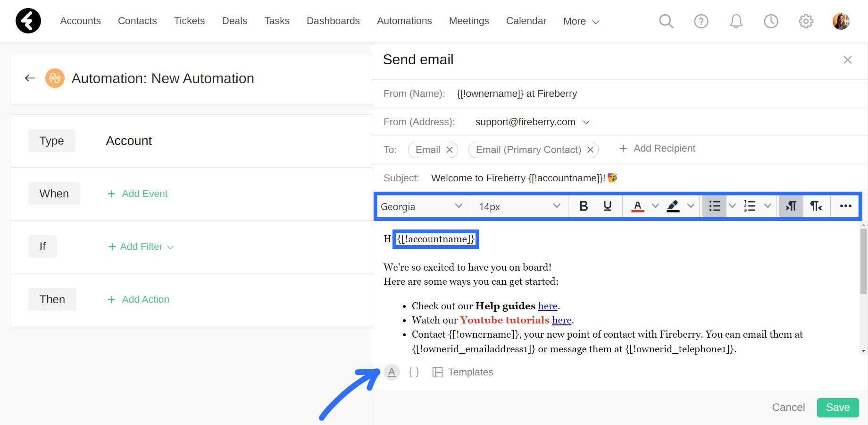Screen dimensions: 868x425
Task: Open the recent history clock icon
Action: 771,21
